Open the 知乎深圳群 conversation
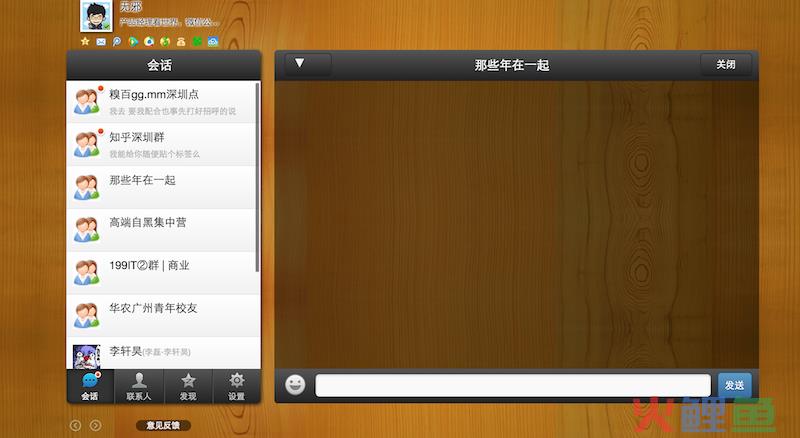Image resolution: width=800 pixels, height=438 pixels. [x=161, y=144]
